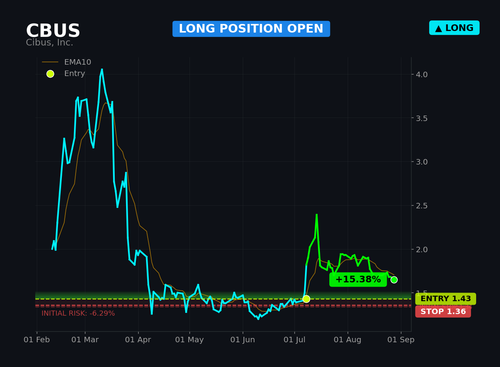Screen dimensions: 500x367
Task: Click the LONG direction badge
Action: click(454, 28)
